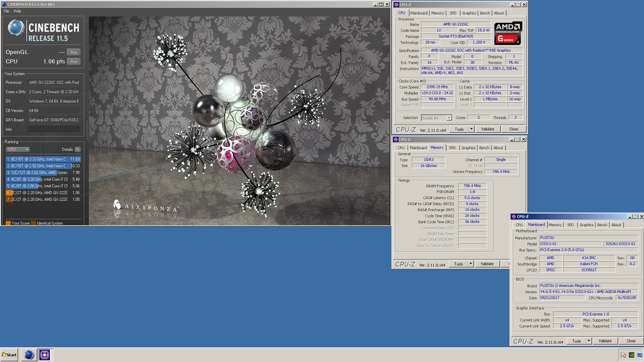The height and width of the screenshot is (362, 644).
Task: Switch to Memory tab in top CPU-Z window
Action: tap(438, 13)
